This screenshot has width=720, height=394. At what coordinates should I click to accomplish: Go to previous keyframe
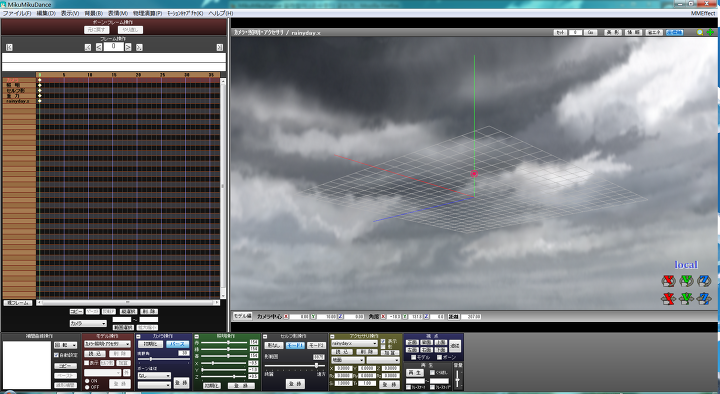coord(88,47)
